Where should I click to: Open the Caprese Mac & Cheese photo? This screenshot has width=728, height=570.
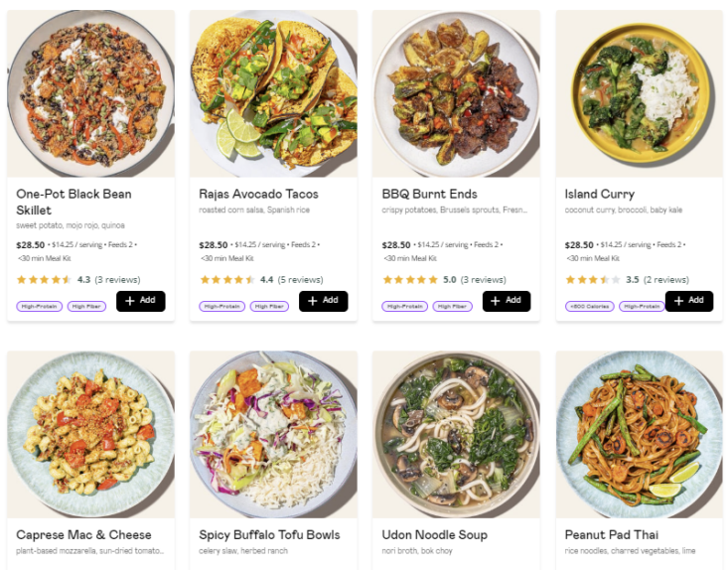(x=91, y=435)
